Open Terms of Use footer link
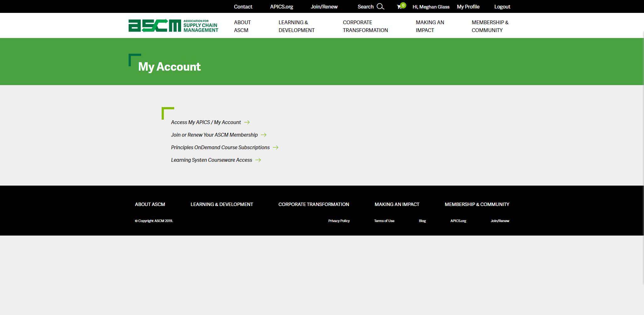 (x=384, y=221)
